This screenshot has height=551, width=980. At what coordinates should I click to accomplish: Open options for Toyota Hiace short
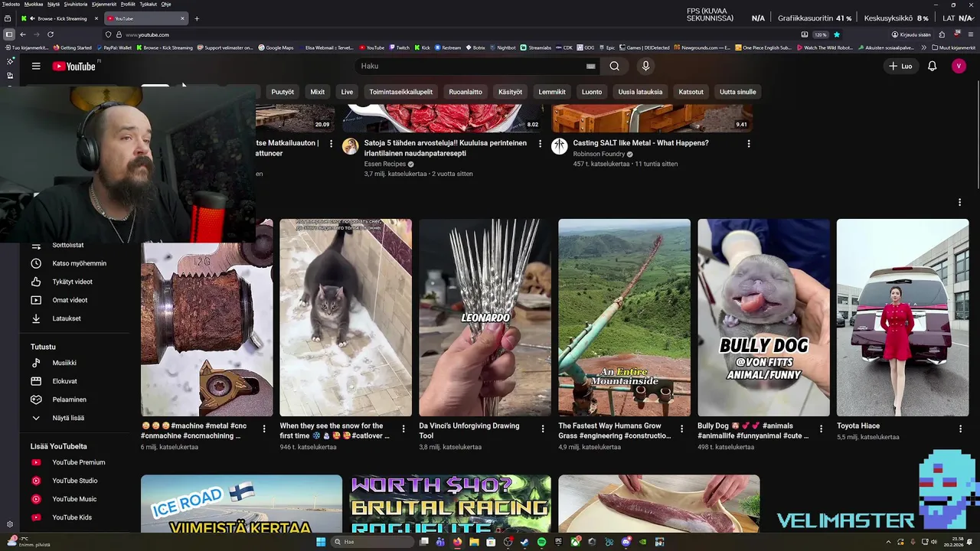960,429
